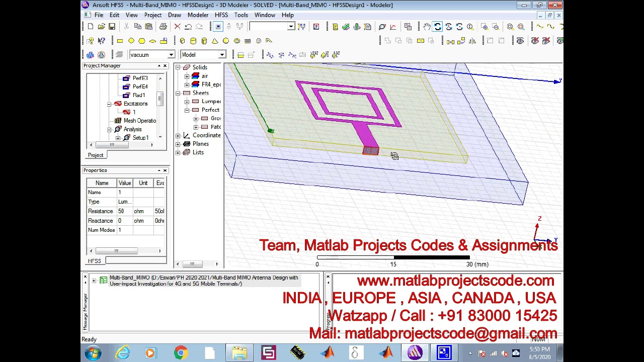Open Google Chrome from taskbar
644x362 pixels.
tap(181, 353)
